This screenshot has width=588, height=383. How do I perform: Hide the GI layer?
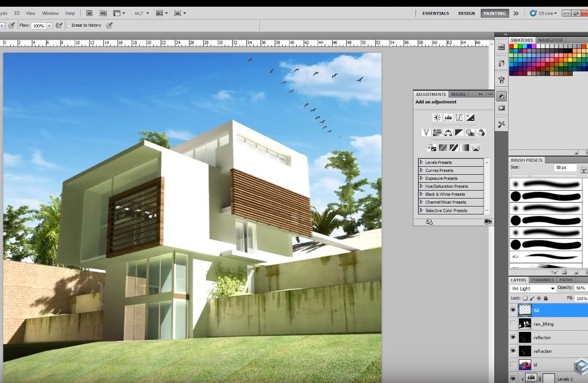[x=513, y=310]
